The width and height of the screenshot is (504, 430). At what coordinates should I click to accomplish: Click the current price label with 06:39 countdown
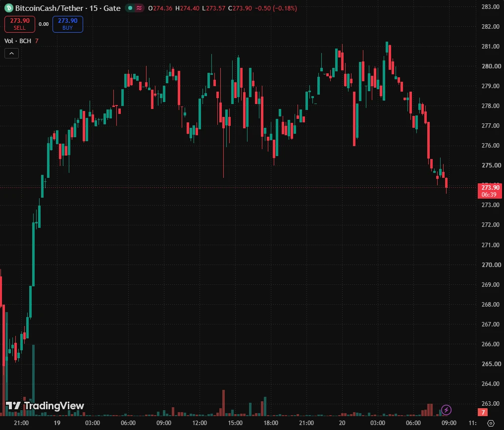click(x=490, y=191)
